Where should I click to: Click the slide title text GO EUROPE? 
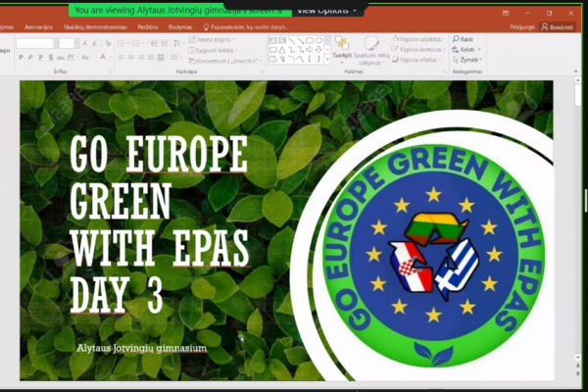click(159, 155)
